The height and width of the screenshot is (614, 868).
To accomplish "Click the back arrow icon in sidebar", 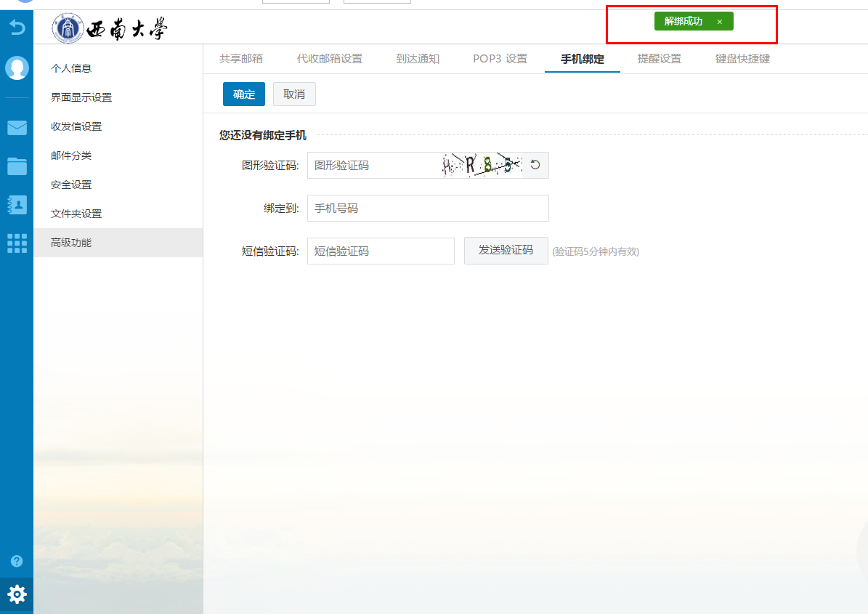I will click(16, 27).
